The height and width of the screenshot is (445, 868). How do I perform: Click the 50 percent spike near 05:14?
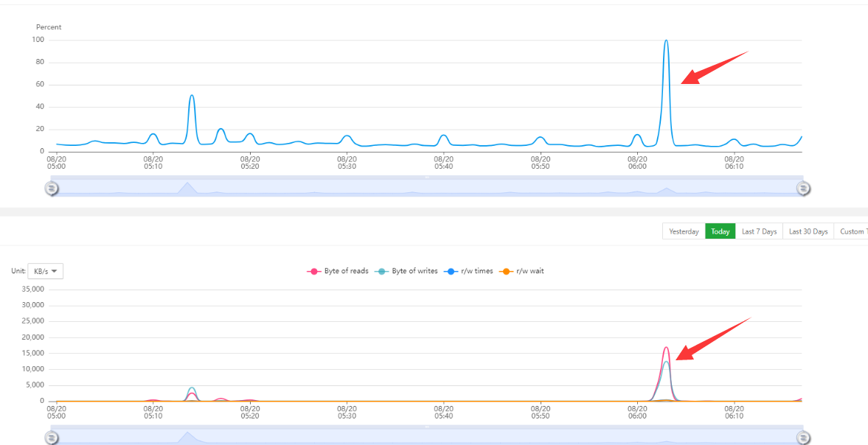click(x=192, y=96)
